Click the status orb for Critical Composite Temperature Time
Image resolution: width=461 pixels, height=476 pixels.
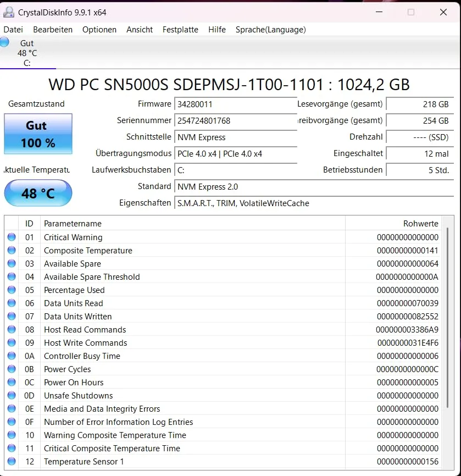(12, 448)
